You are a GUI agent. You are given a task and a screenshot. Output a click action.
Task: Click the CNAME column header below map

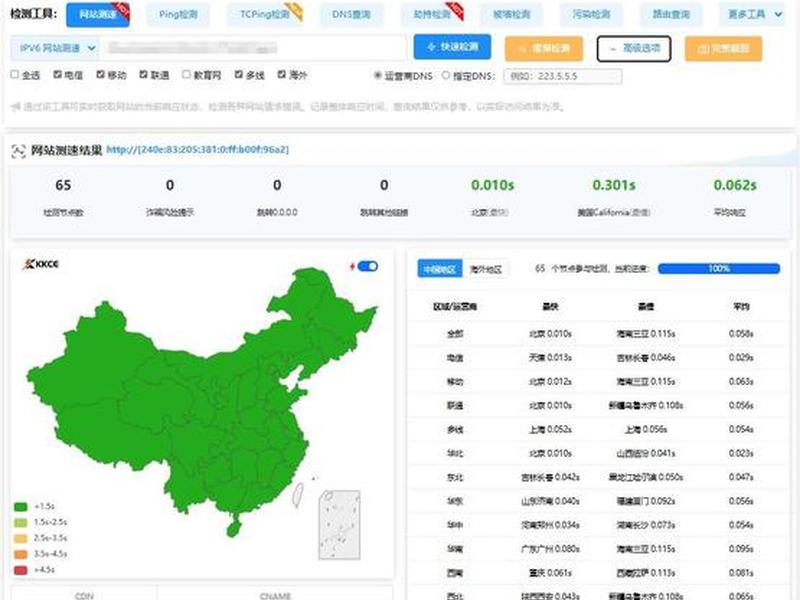pos(276,595)
